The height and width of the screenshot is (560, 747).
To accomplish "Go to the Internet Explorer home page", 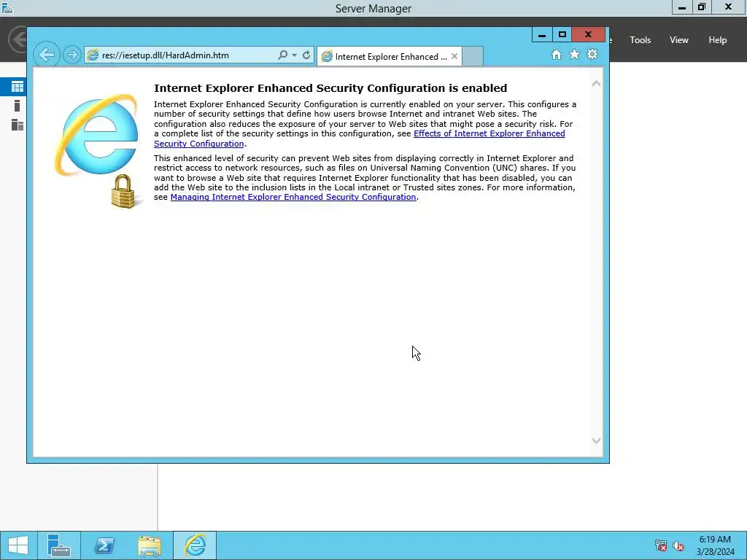I will click(557, 54).
